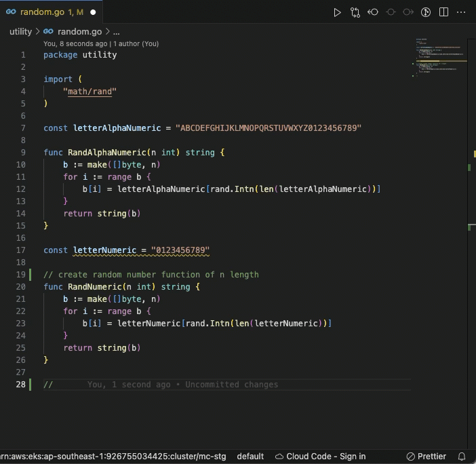Select the random.go editor tab
476x464 pixels.
tap(51, 12)
